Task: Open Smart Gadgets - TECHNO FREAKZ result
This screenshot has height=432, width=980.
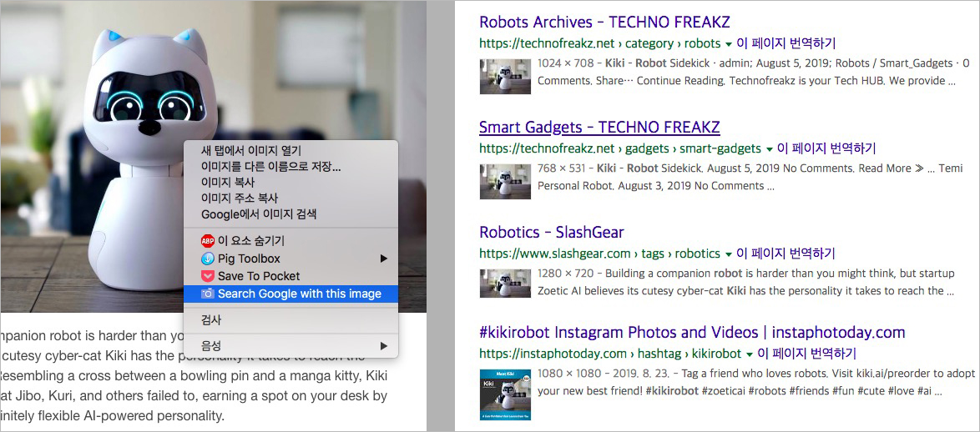Action: 599,128
